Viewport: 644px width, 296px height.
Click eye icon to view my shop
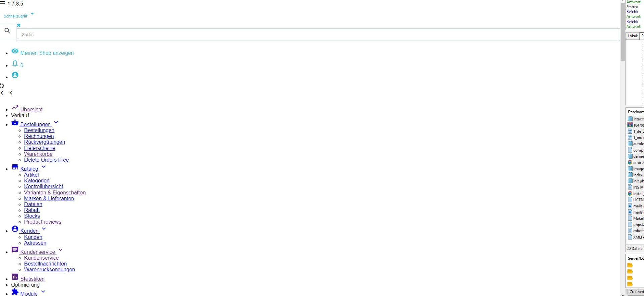tap(15, 51)
